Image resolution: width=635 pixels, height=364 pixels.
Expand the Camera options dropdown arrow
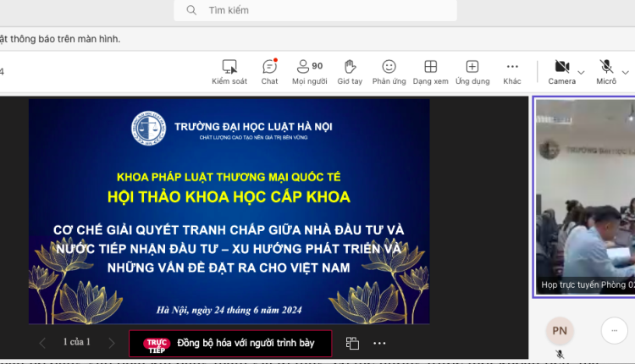(x=582, y=71)
